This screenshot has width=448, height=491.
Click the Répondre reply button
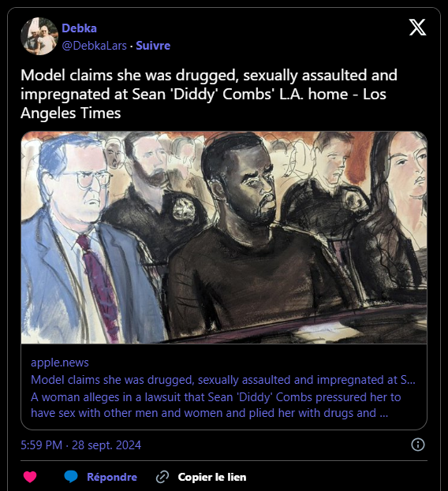click(x=112, y=477)
